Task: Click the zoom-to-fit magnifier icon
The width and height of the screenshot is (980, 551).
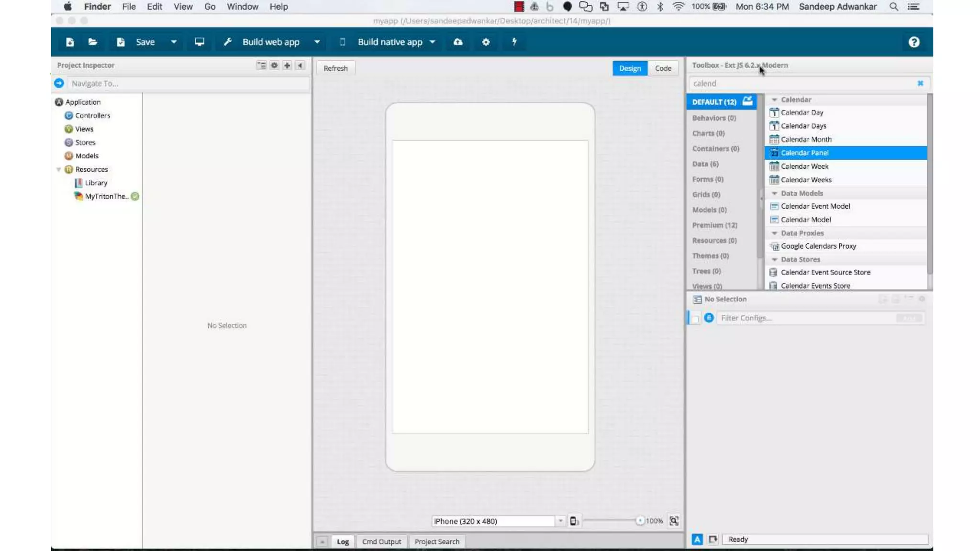Action: [674, 521]
